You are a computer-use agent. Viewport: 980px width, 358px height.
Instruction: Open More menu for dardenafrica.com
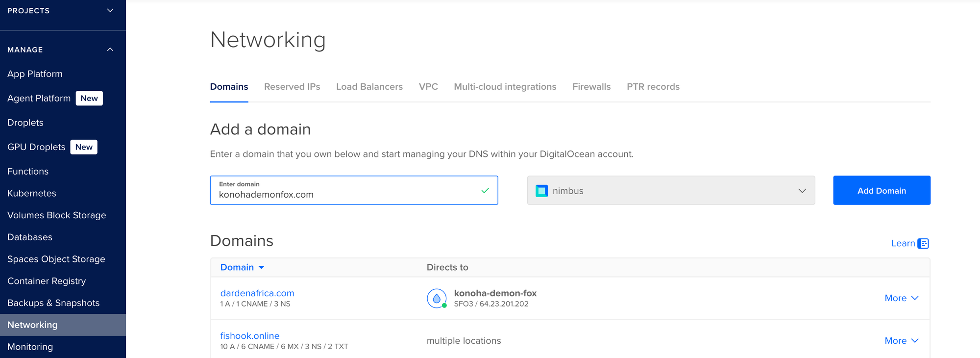point(901,298)
